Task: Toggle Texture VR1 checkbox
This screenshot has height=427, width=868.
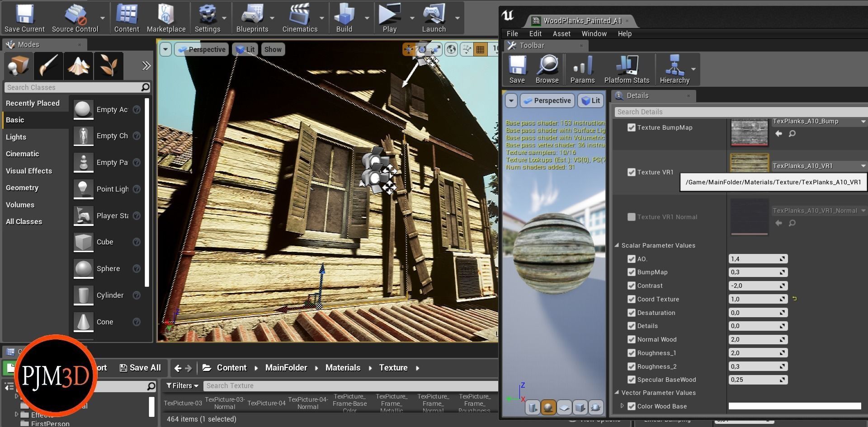Action: (632, 172)
